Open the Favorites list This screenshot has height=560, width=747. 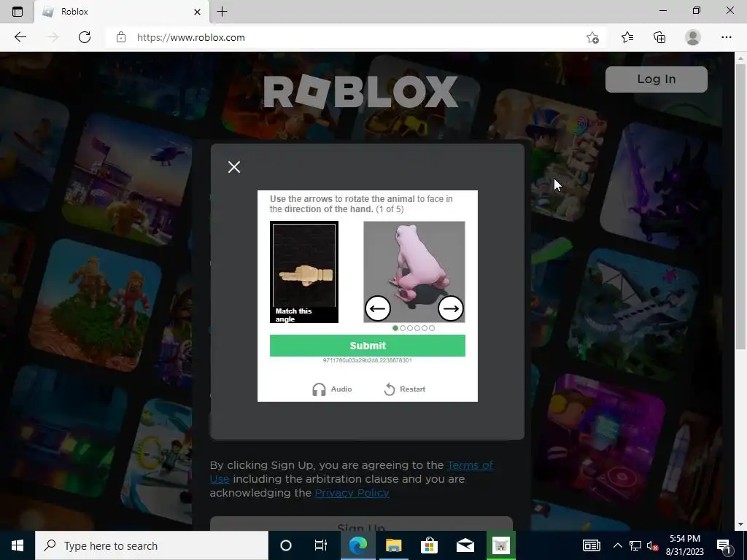(627, 37)
